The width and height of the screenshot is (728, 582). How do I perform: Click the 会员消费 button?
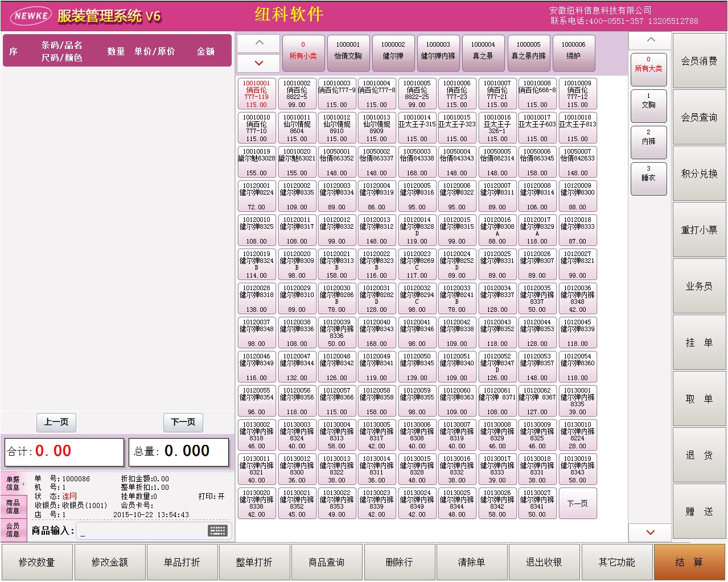coord(699,61)
